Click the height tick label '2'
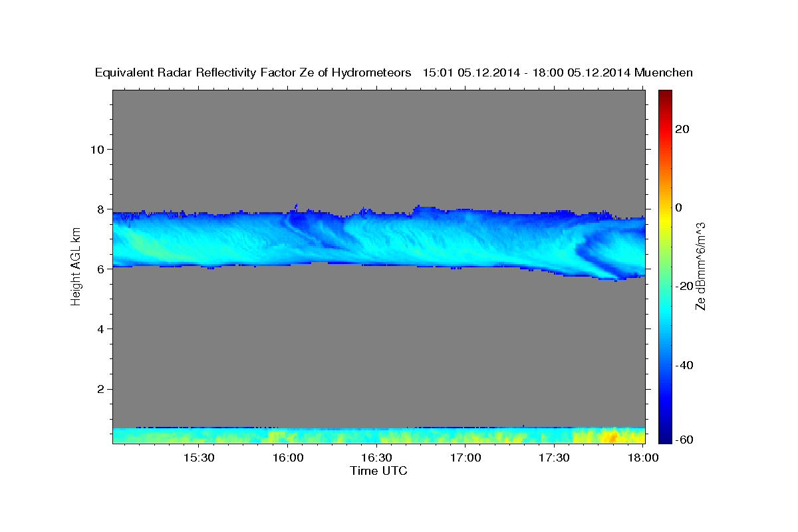This screenshot has width=798, height=532. [x=100, y=389]
